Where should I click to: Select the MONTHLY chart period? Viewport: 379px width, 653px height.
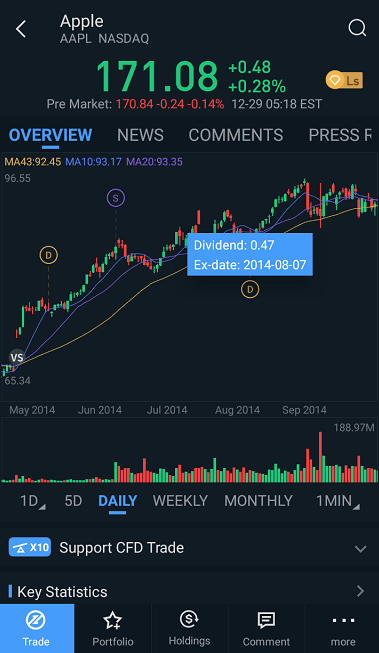click(x=258, y=501)
